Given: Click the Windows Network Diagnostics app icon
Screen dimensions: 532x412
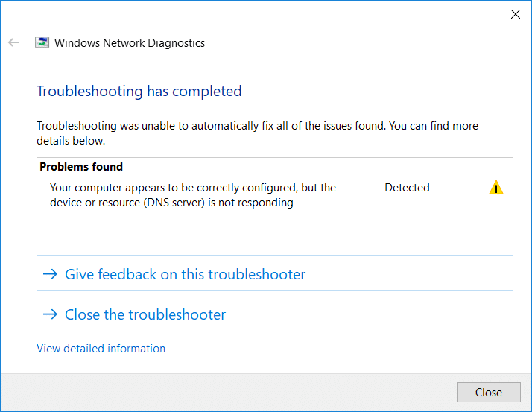Looking at the screenshot, I should [x=42, y=43].
